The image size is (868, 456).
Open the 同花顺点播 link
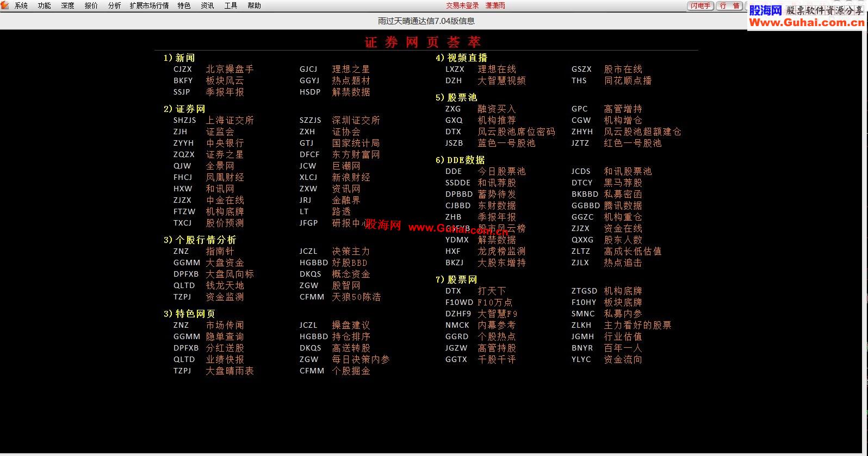tap(628, 80)
